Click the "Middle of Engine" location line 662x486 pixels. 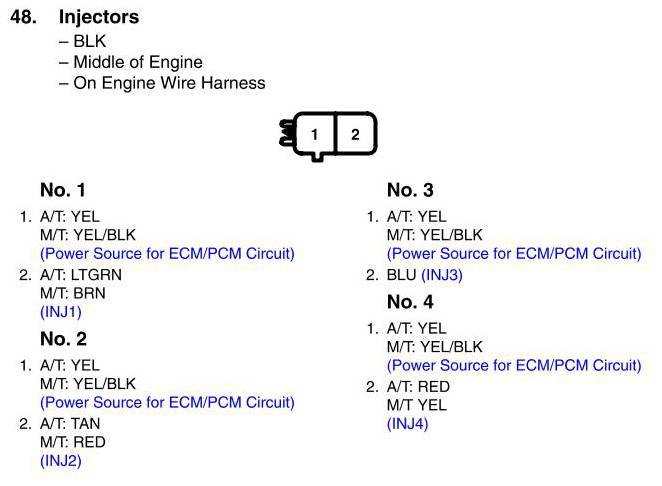[x=135, y=62]
